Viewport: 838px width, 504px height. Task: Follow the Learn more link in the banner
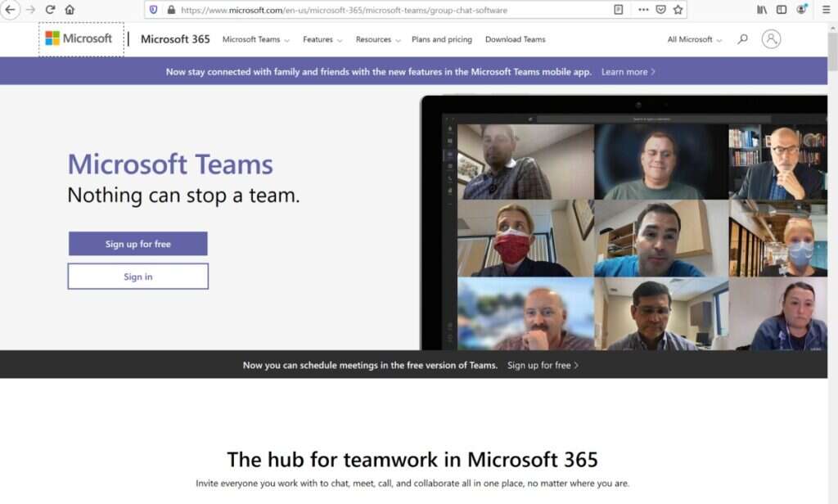pyautogui.click(x=626, y=71)
